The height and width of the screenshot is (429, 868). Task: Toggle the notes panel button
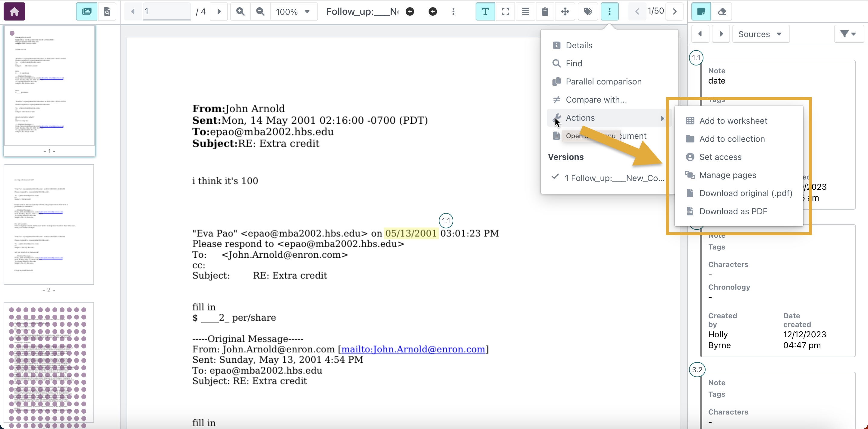[701, 11]
